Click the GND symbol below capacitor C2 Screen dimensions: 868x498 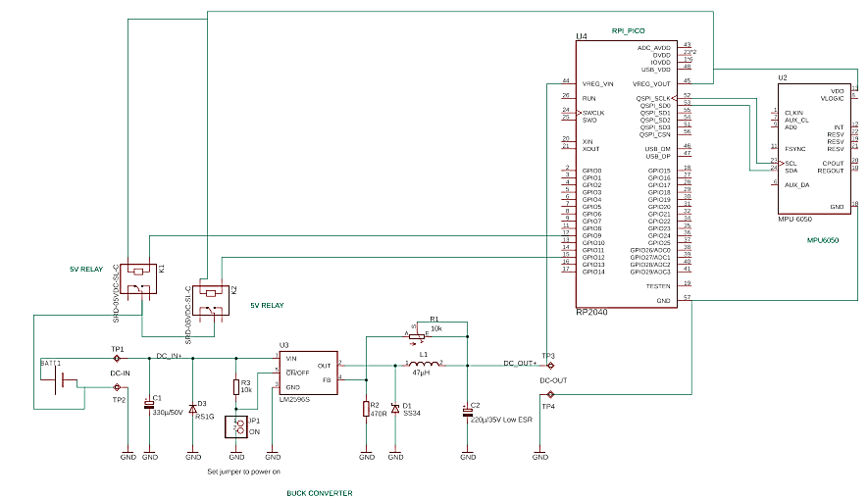(x=468, y=457)
